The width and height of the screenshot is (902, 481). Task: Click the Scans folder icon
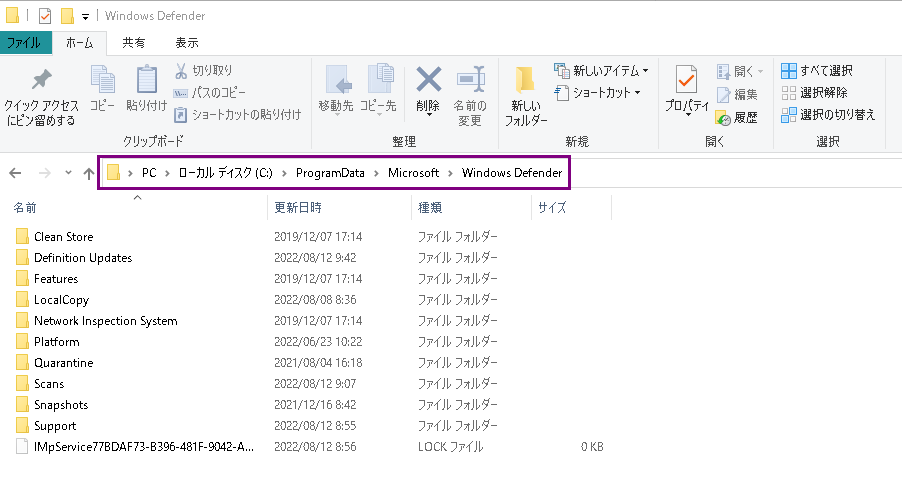[x=22, y=384]
